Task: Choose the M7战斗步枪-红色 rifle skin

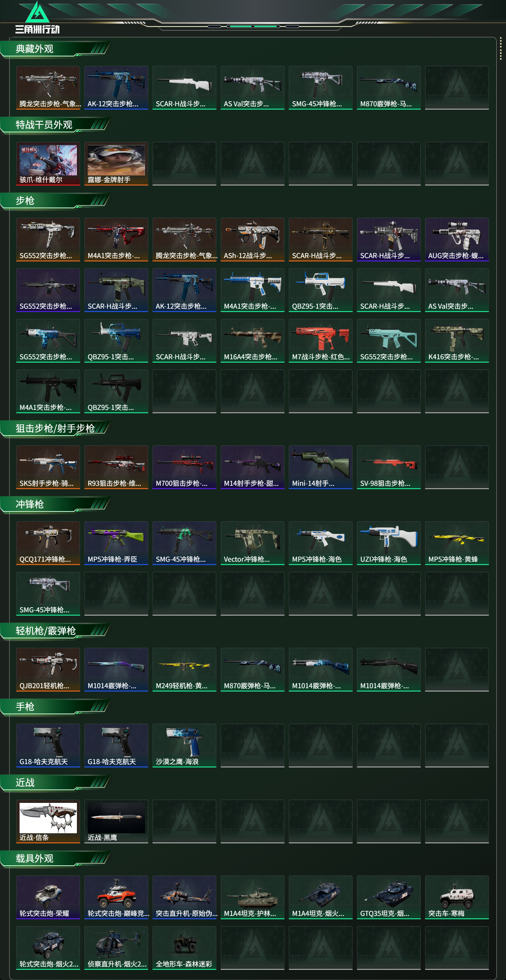Action: [x=320, y=341]
